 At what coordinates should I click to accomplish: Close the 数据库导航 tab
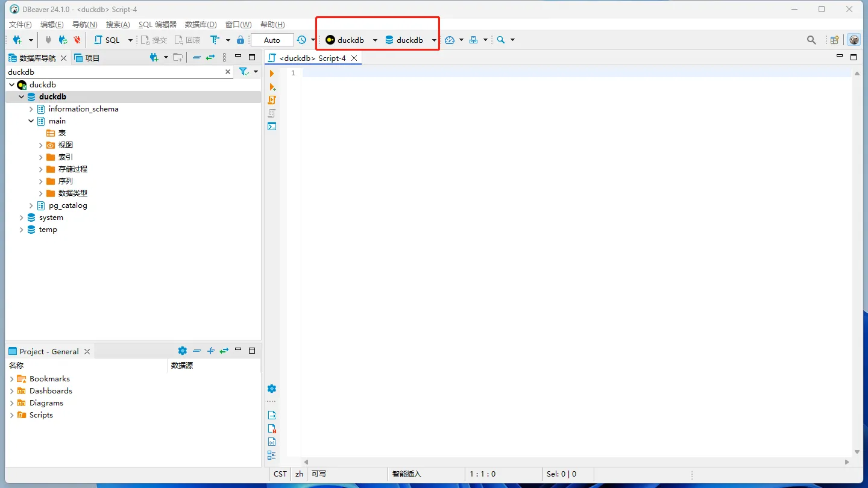point(64,58)
